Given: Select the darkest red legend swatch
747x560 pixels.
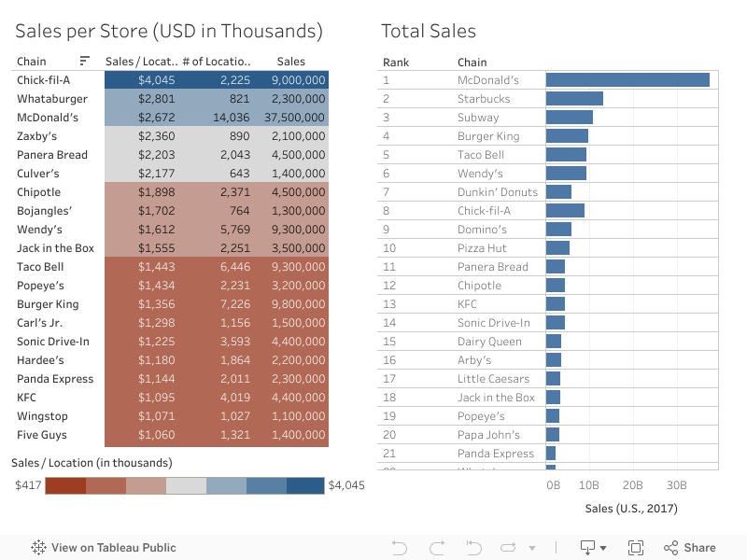Looking at the screenshot, I should coord(65,485).
